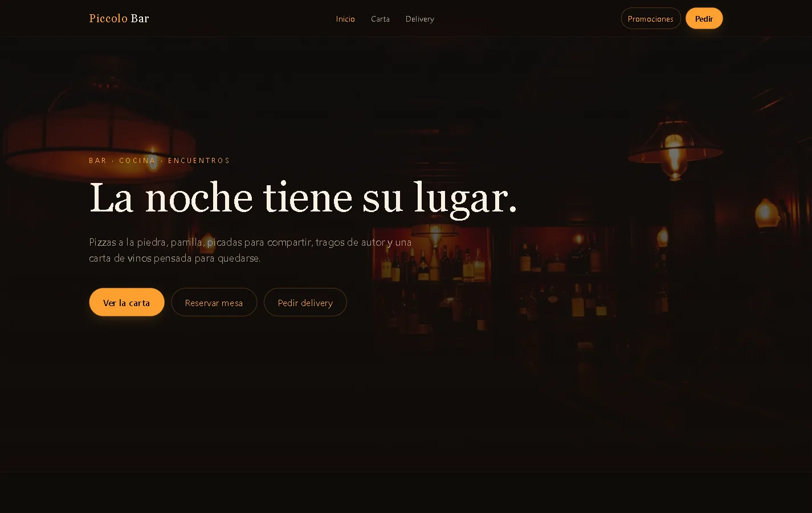Click the headline 'La noche tiene su lugar.'

303,198
